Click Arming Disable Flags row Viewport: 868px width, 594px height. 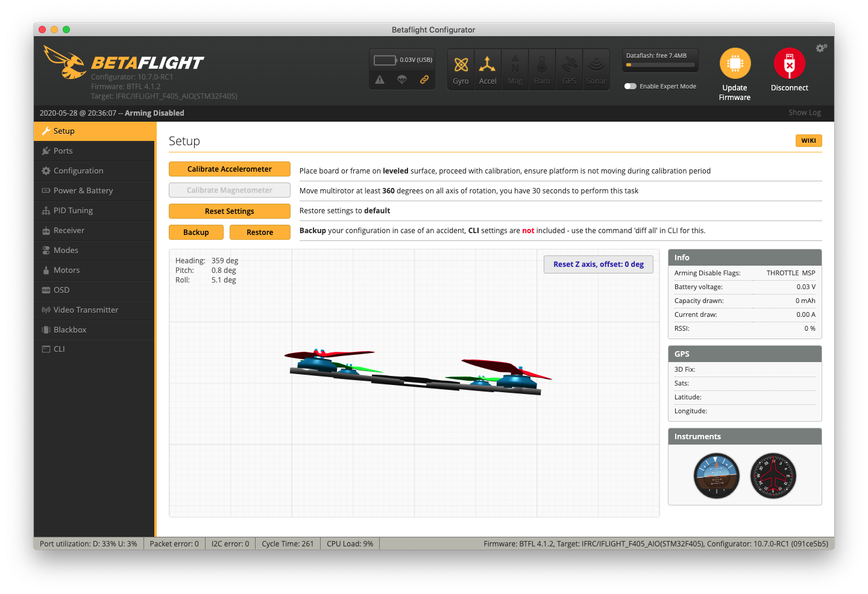[x=745, y=274]
